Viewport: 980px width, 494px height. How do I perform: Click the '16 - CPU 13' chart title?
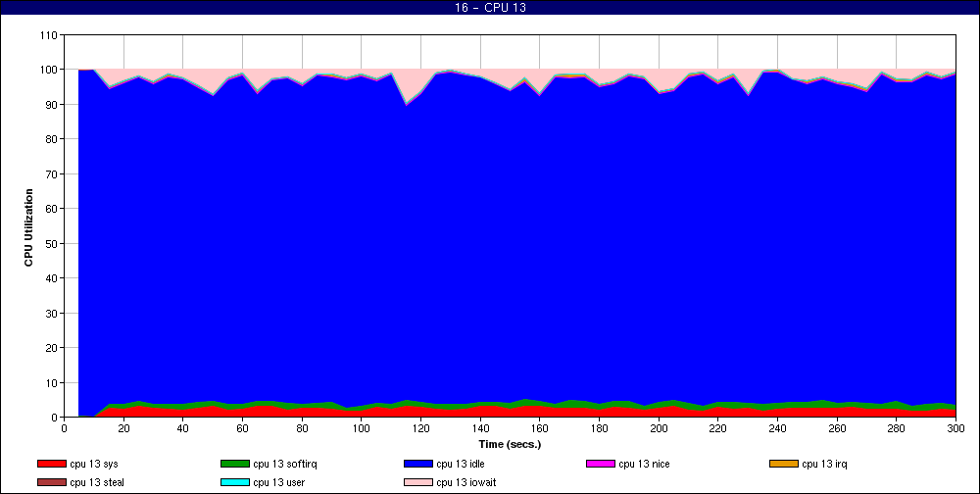pyautogui.click(x=489, y=8)
